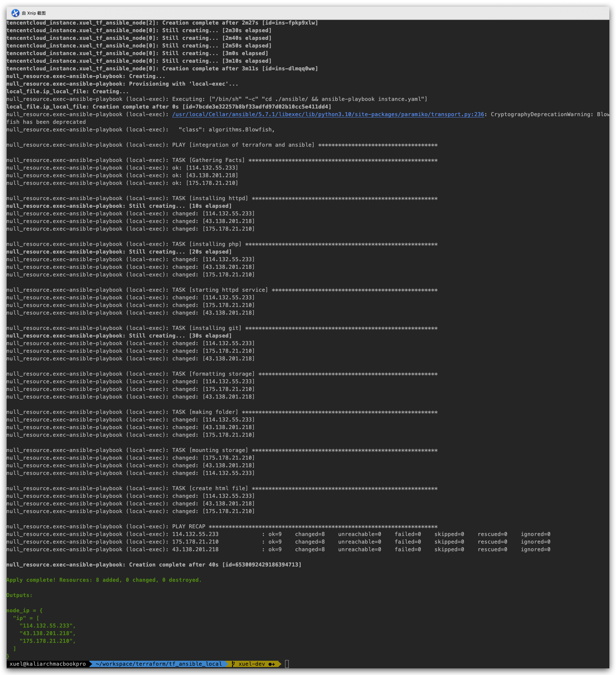Click IP 43.138.201.218 in recap line

tap(195, 550)
